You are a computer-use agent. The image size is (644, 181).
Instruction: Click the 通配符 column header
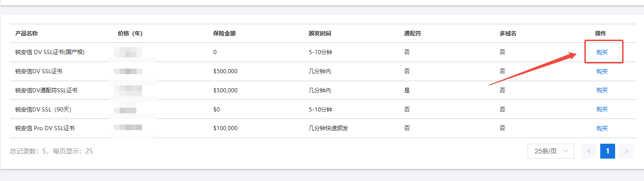[413, 34]
